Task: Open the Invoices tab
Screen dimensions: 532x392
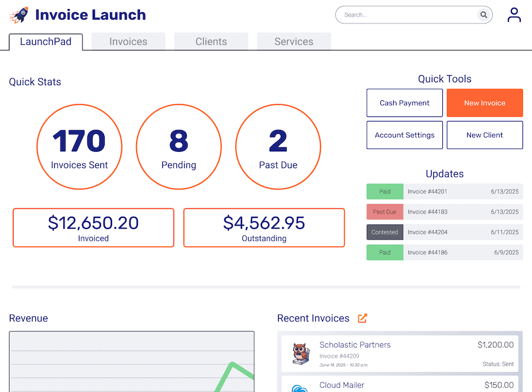Action: tap(128, 42)
